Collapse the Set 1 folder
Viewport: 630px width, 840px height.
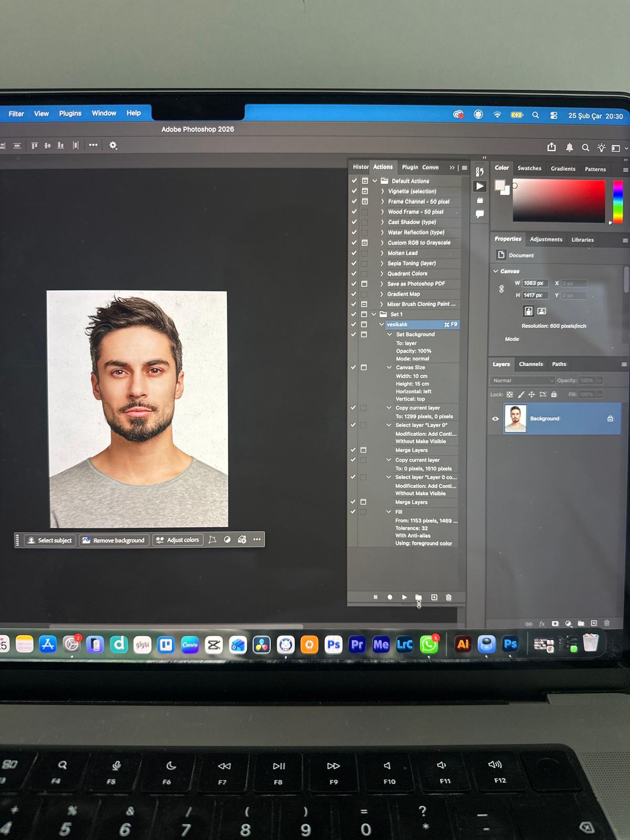pos(374,314)
